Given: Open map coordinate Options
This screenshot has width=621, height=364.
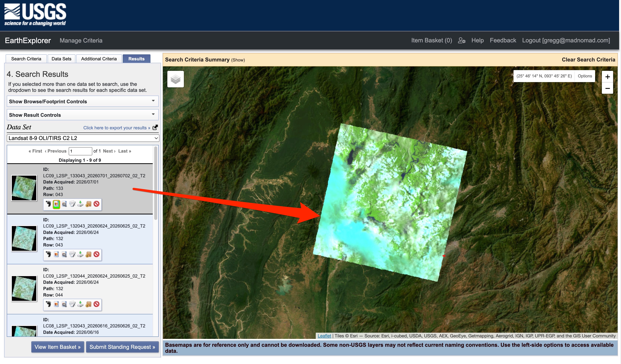Looking at the screenshot, I should (x=585, y=76).
